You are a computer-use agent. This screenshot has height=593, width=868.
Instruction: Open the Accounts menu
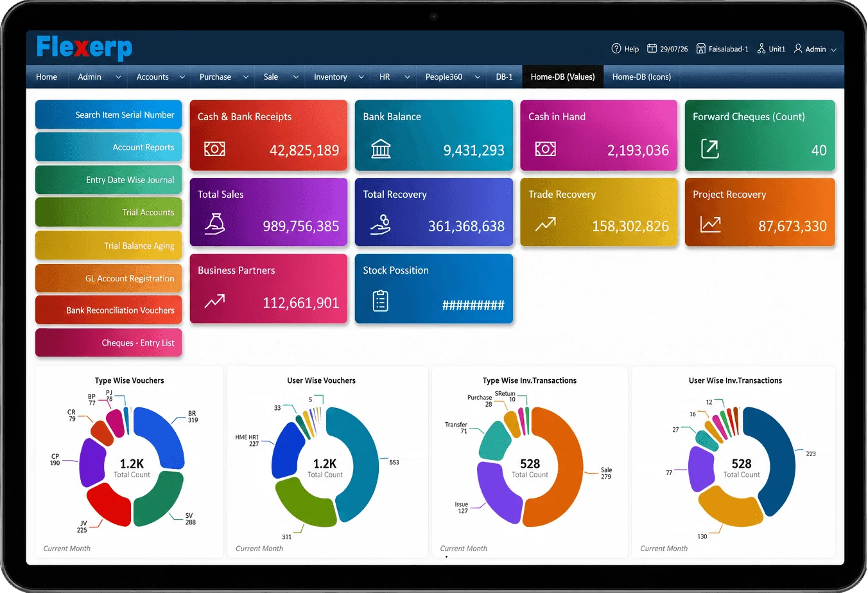pyautogui.click(x=153, y=77)
